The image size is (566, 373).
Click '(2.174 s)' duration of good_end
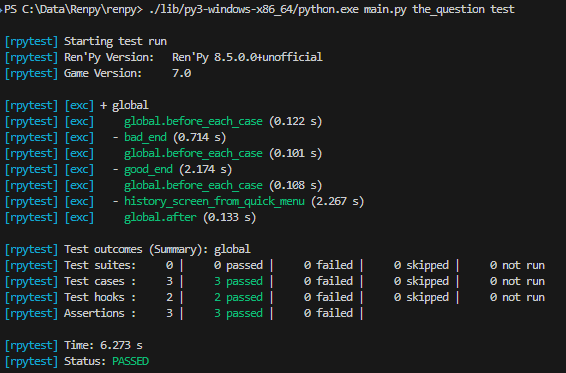click(205, 169)
